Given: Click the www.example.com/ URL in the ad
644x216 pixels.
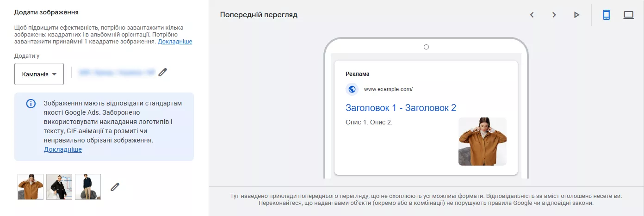Looking at the screenshot, I should [x=388, y=89].
